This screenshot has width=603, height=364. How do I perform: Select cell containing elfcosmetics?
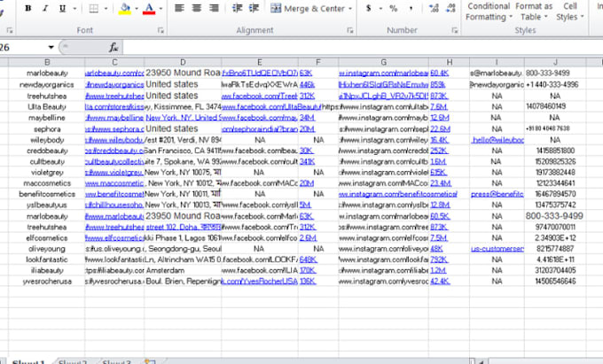pos(47,238)
